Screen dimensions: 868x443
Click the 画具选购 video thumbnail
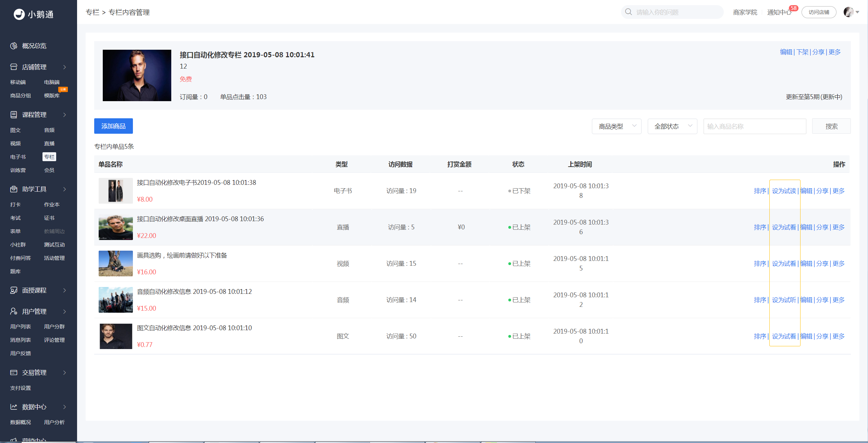(x=116, y=263)
